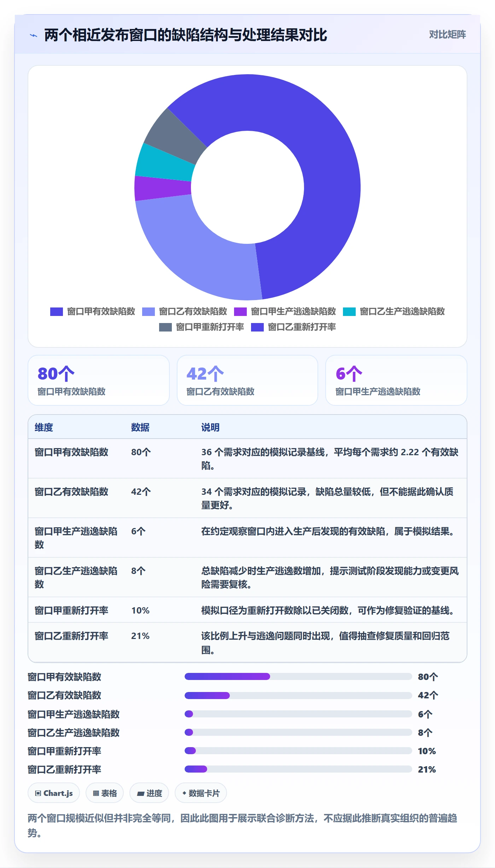Click the icon inside Chart.js chip
Image resolution: width=495 pixels, height=868 pixels.
pyautogui.click(x=38, y=793)
